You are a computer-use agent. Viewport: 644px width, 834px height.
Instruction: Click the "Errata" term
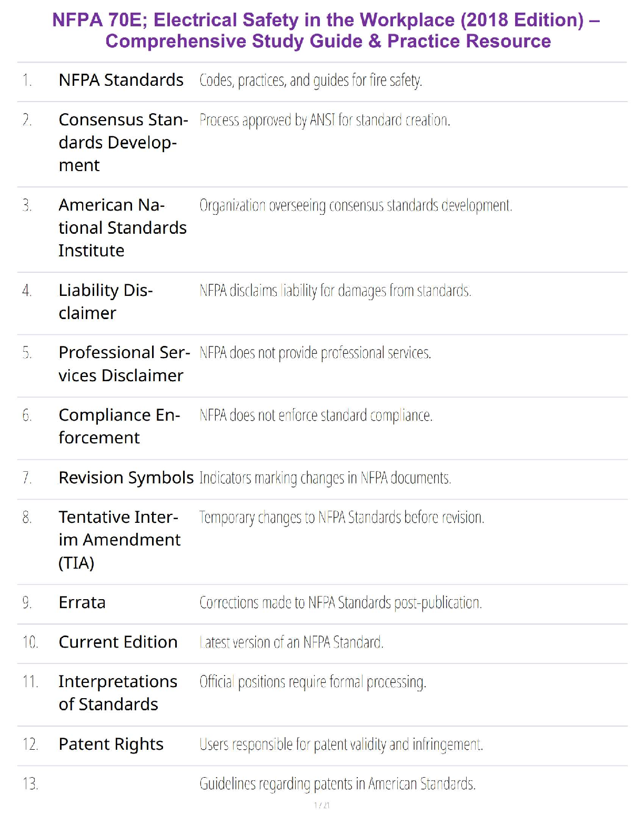click(82, 602)
